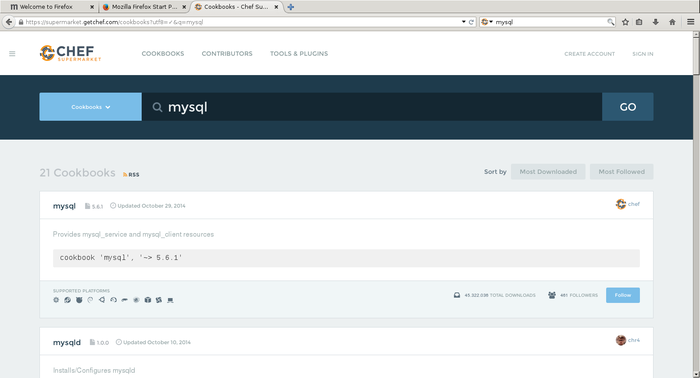
Task: Go to the Firefox home page icon
Action: click(x=672, y=22)
